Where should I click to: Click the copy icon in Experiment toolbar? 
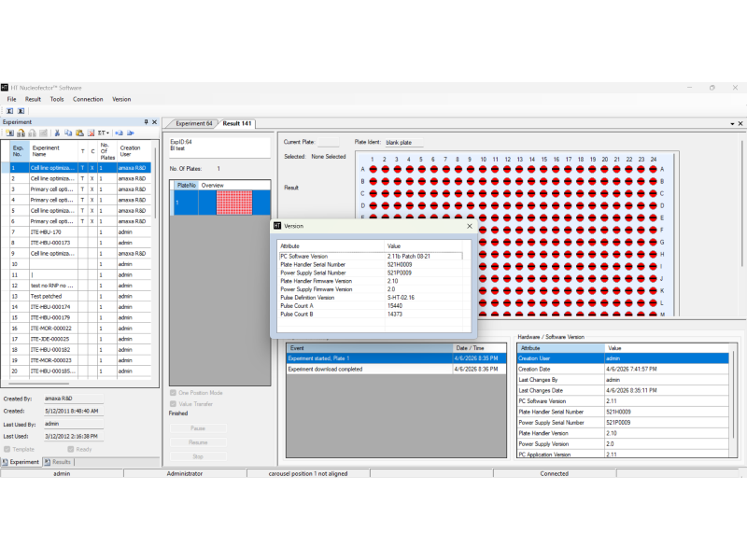(68, 133)
